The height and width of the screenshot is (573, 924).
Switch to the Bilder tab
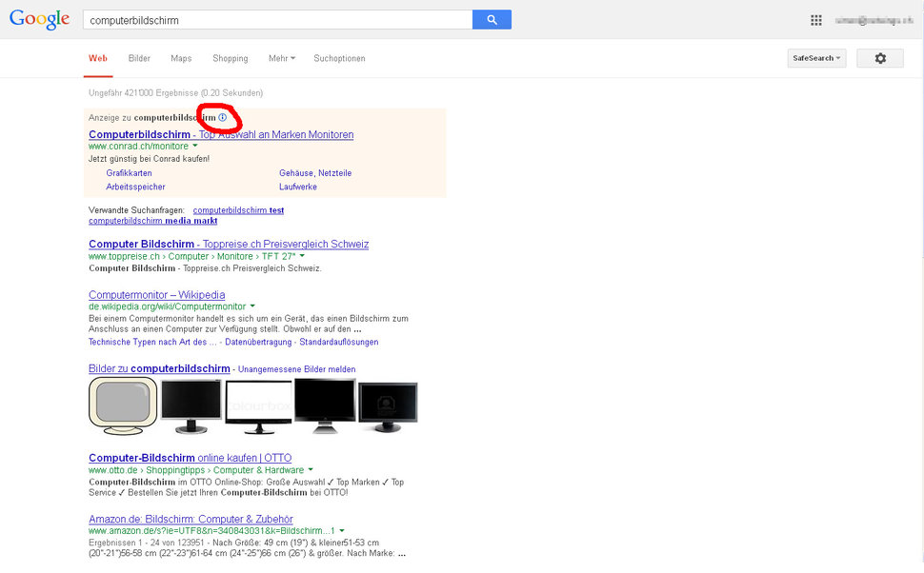pos(139,59)
